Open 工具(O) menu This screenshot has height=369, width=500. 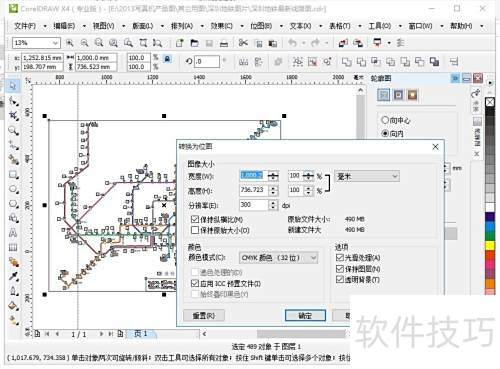[380, 26]
